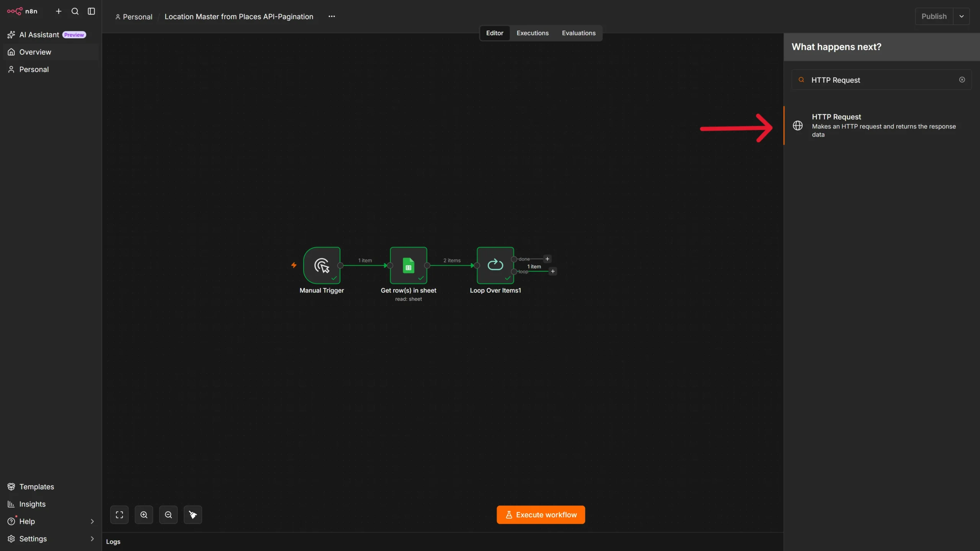980x551 pixels.
Task: Zoom in on the canvas
Action: [144, 515]
